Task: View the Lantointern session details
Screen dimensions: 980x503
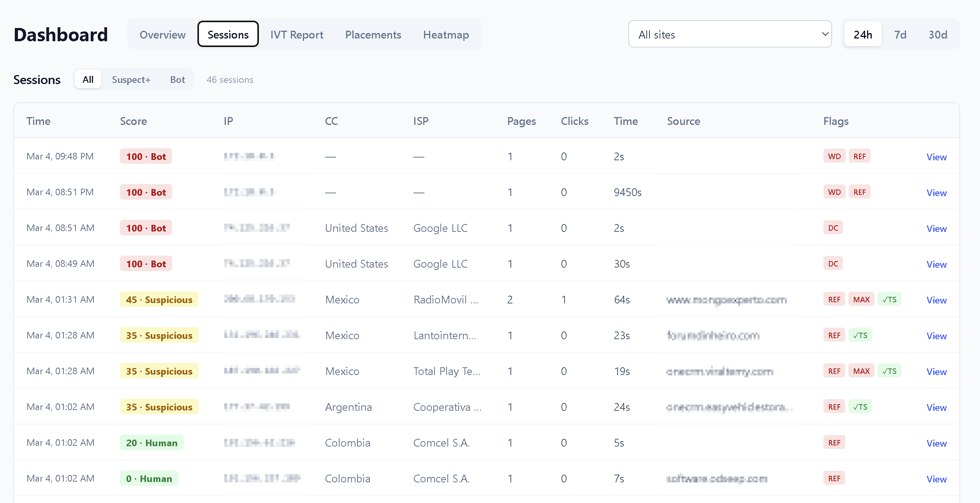Action: click(x=936, y=336)
